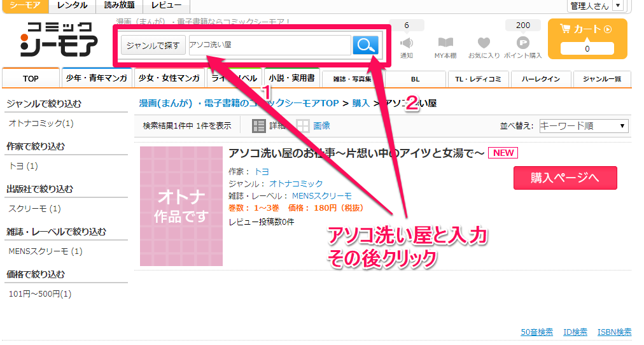The width and height of the screenshot is (644, 345).
Task: Click the ジャンルで探す button
Action: click(153, 45)
